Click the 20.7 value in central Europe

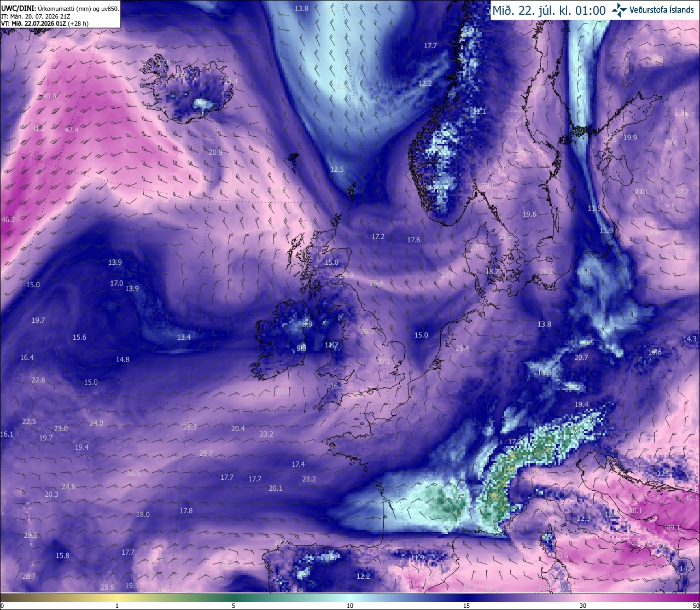[581, 357]
